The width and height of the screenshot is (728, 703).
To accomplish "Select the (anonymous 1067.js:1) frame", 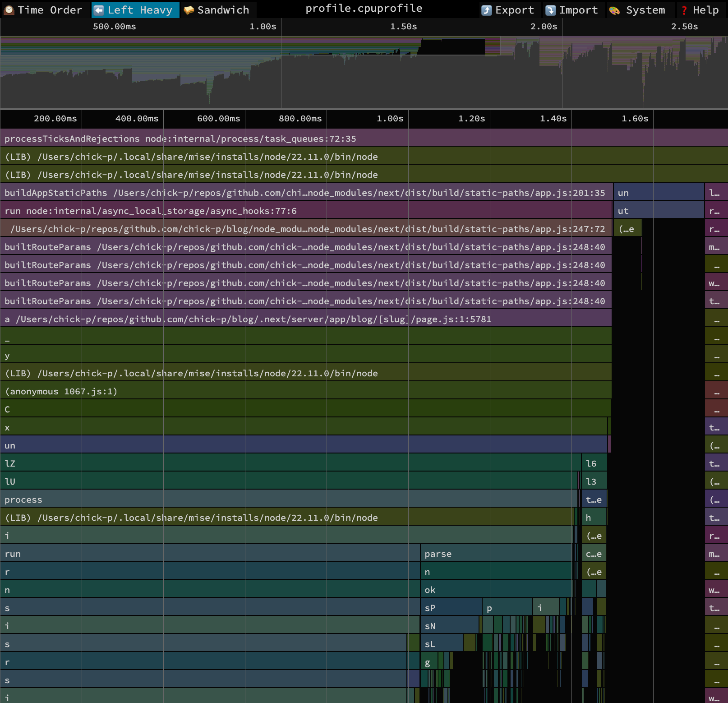I will pyautogui.click(x=306, y=390).
